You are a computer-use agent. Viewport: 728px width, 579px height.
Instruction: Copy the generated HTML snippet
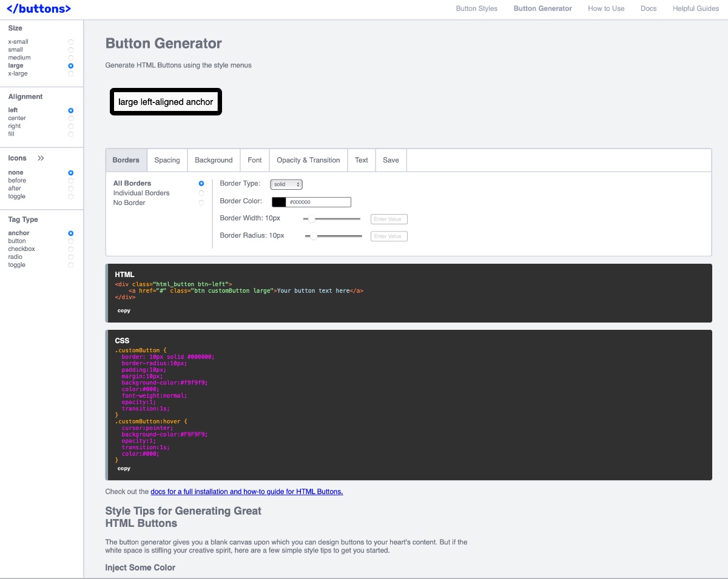124,310
